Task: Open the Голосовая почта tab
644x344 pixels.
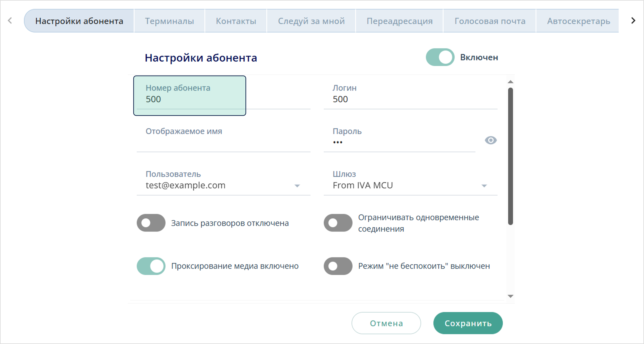Action: (490, 21)
